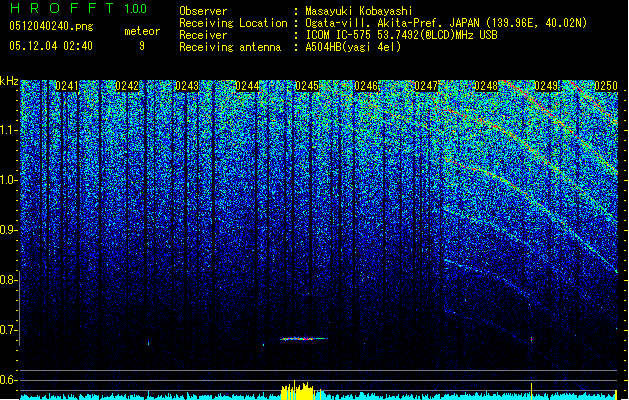Click the 'Observer' field label
The width and height of the screenshot is (629, 400).
pos(203,11)
